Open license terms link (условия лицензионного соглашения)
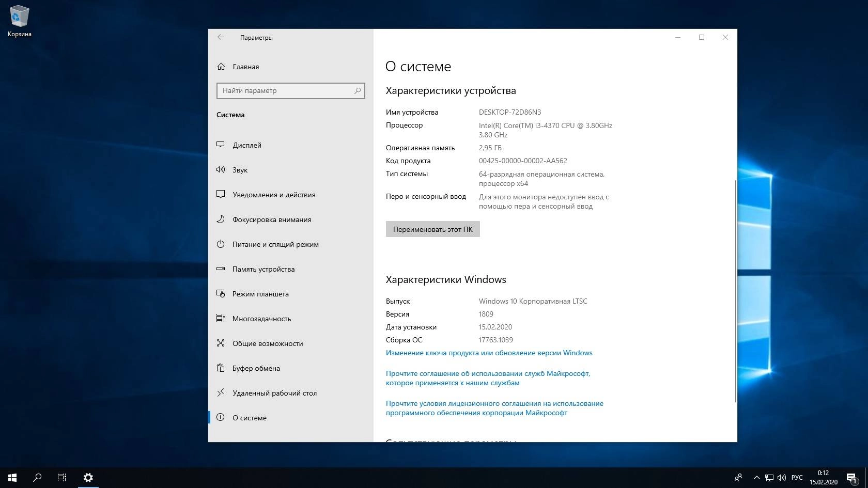Viewport: 868px width, 488px height. coord(494,408)
